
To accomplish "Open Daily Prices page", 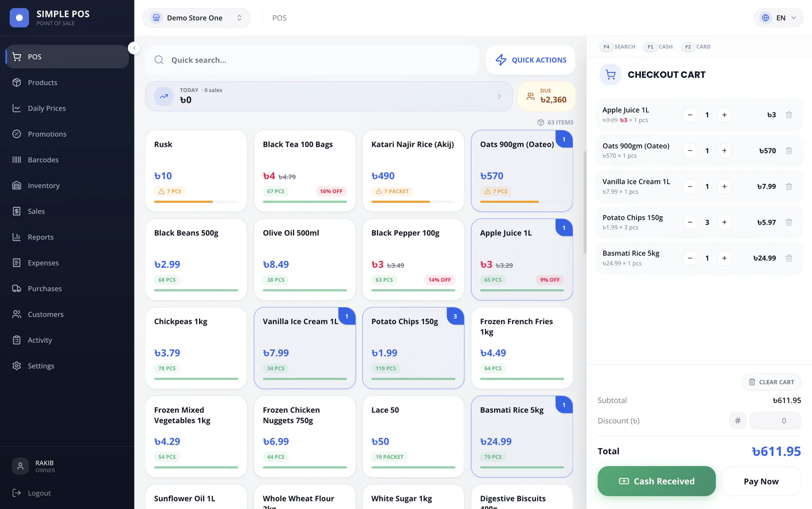I will point(67,108).
